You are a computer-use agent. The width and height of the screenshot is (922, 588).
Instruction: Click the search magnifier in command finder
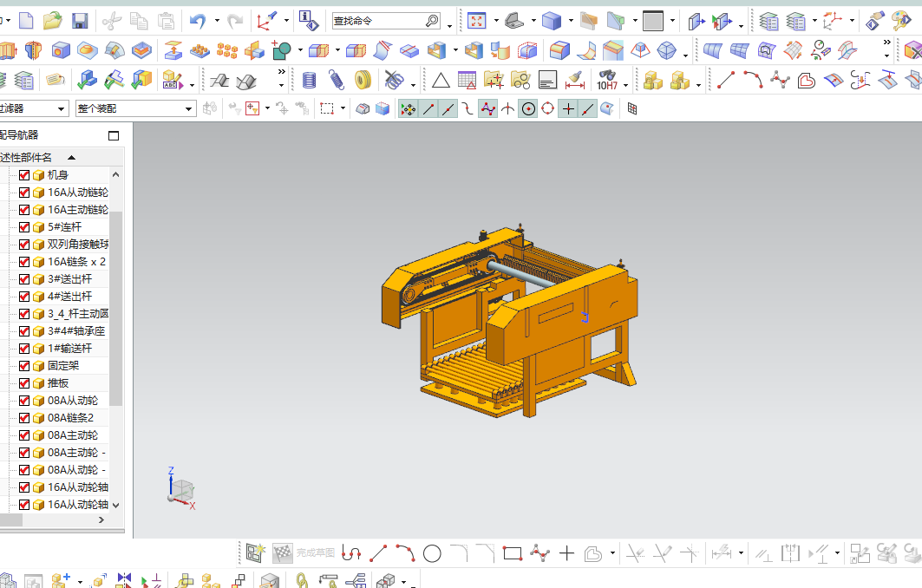click(x=432, y=21)
